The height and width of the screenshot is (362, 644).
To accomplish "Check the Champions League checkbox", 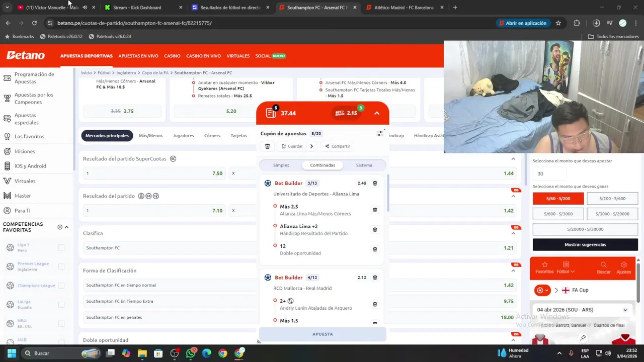I will pyautogui.click(x=61, y=286).
